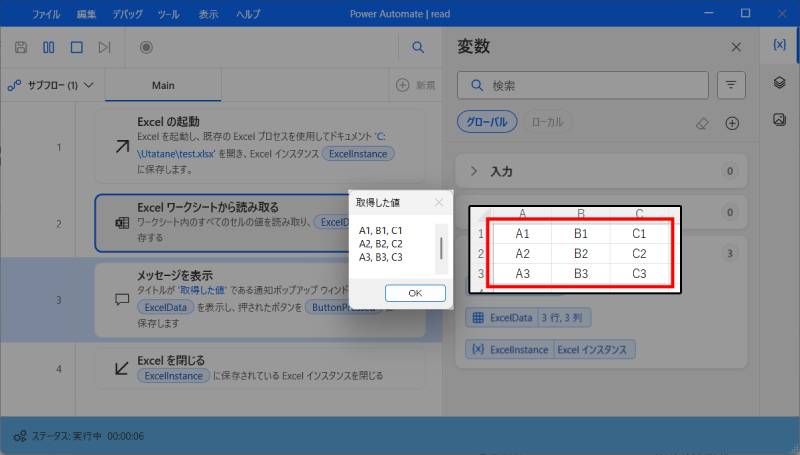Click the eraser clear-values icon

pos(703,123)
